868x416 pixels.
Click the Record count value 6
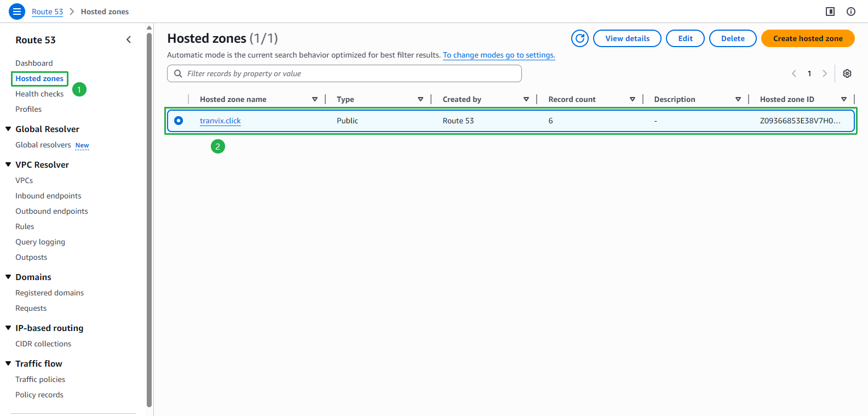(x=550, y=121)
